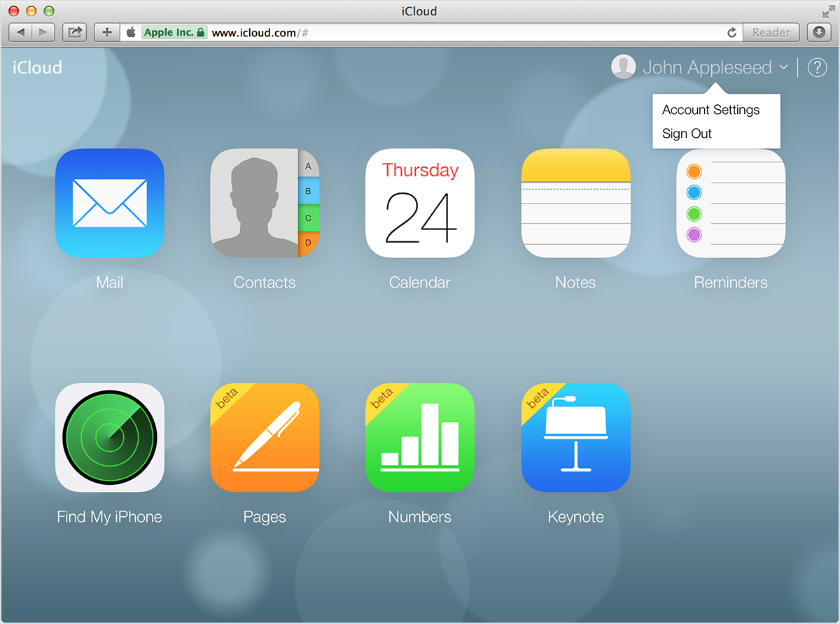The image size is (840, 624).
Task: Open the Pages beta app icon
Action: [265, 437]
